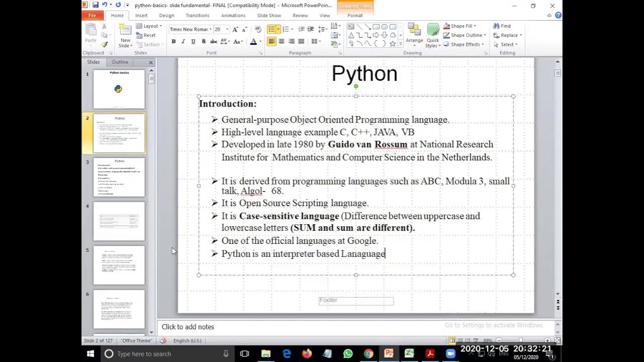Image resolution: width=644 pixels, height=362 pixels.
Task: Open Quick Styles gallery
Action: pyautogui.click(x=433, y=35)
